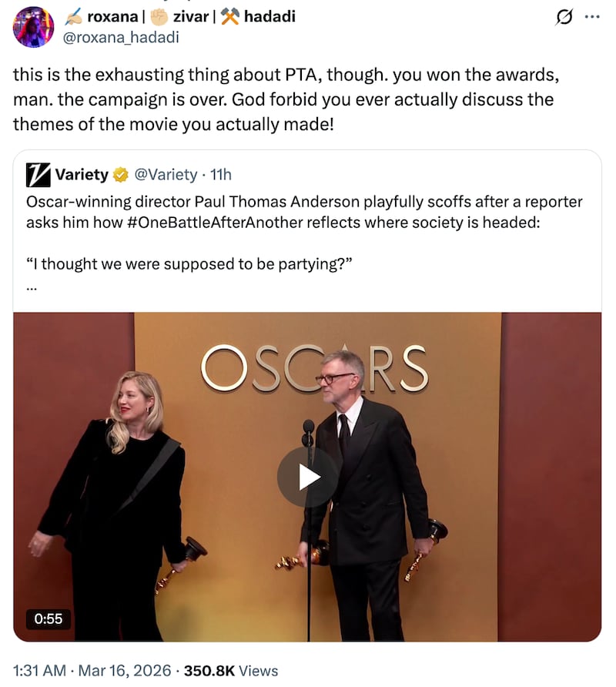Viewport: 616px width, 687px height.
Task: Open the @Variety handle
Action: [x=166, y=175]
